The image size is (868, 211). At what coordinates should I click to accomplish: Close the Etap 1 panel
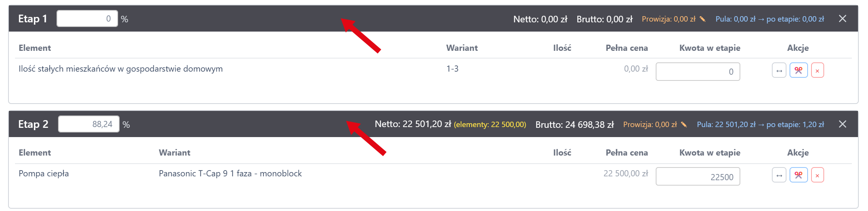click(x=842, y=19)
